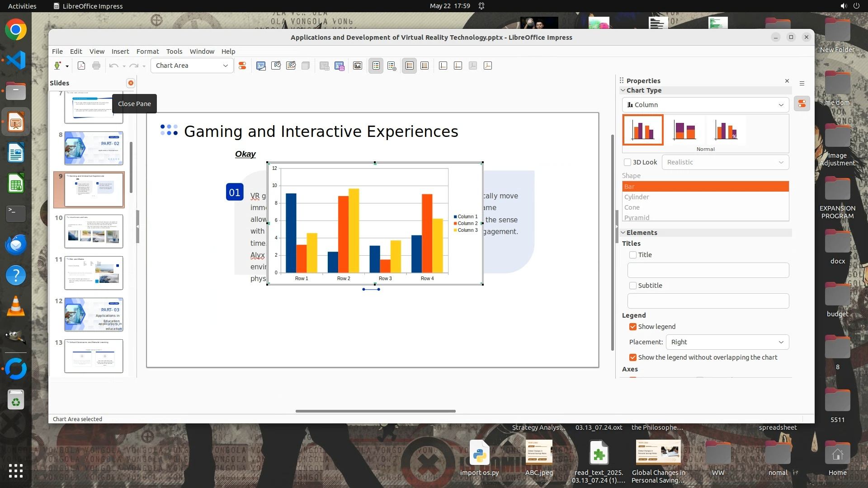Open the Chart Area element dropdown

click(x=225, y=66)
